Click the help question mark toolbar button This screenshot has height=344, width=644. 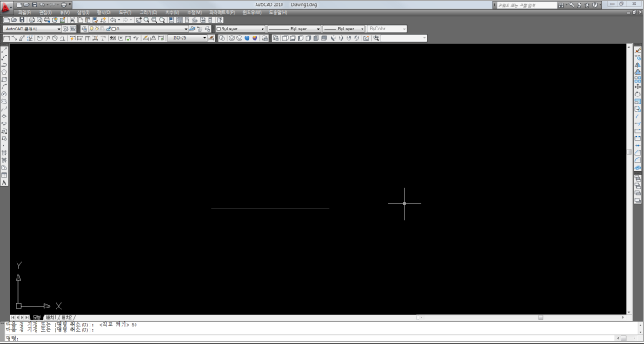pyautogui.click(x=220, y=20)
